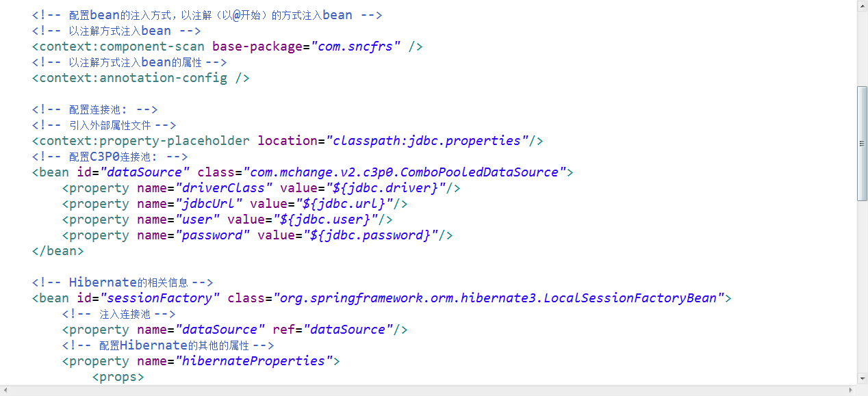Click the props opening tag

click(117, 376)
